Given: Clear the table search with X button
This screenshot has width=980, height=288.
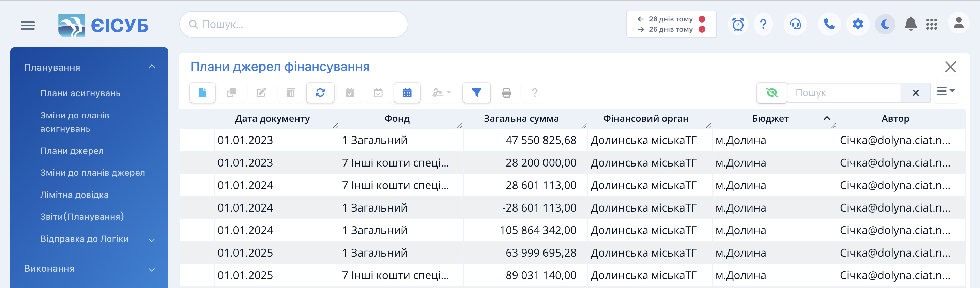Looking at the screenshot, I should [x=915, y=92].
